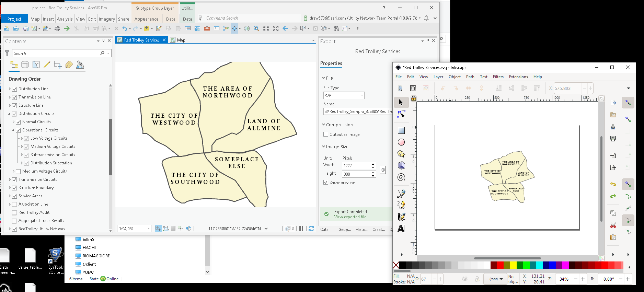Screen dimensions: 644x292
Task: Open the Contents filter funnel icon
Action: click(7, 53)
